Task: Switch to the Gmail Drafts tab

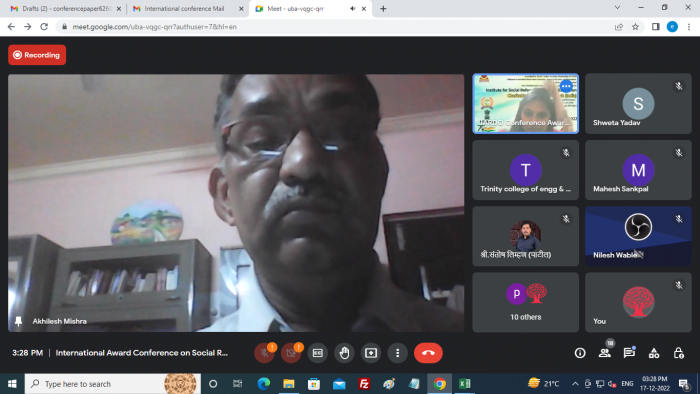Action: [66, 8]
